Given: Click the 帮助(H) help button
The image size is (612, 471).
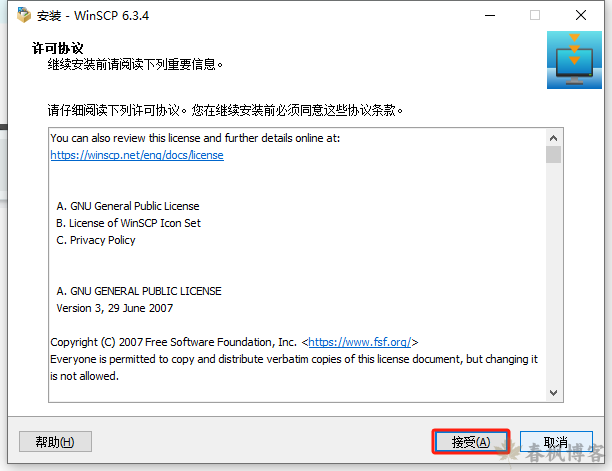Looking at the screenshot, I should coord(55,442).
